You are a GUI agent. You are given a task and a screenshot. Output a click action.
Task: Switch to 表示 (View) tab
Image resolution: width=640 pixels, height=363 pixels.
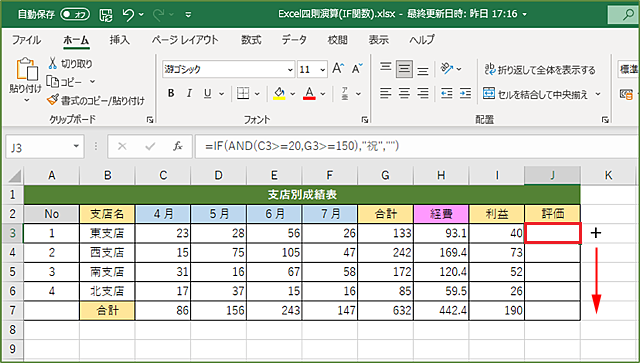coord(378,40)
